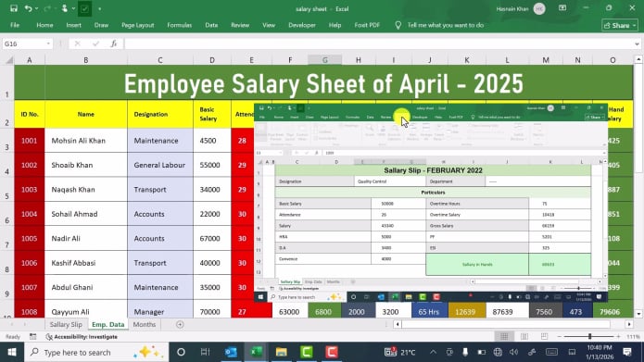The image size is (644, 362).
Task: Click the Save icon in the Quick Access Toolbar
Action: click(14, 8)
